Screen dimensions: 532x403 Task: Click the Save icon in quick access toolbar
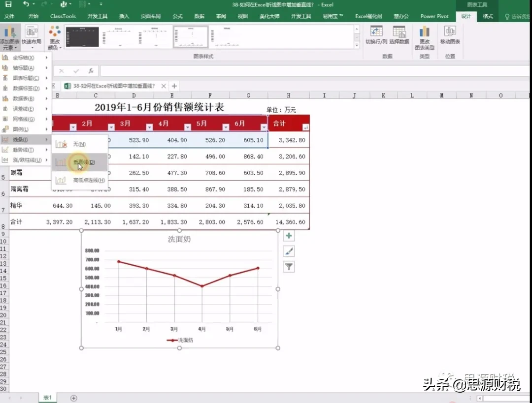coord(8,4)
